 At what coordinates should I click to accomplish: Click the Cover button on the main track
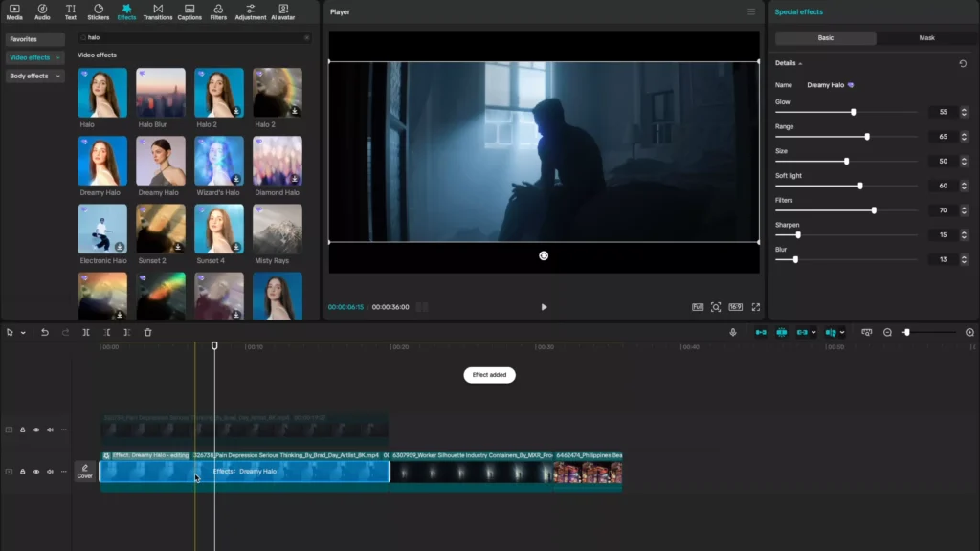point(85,472)
